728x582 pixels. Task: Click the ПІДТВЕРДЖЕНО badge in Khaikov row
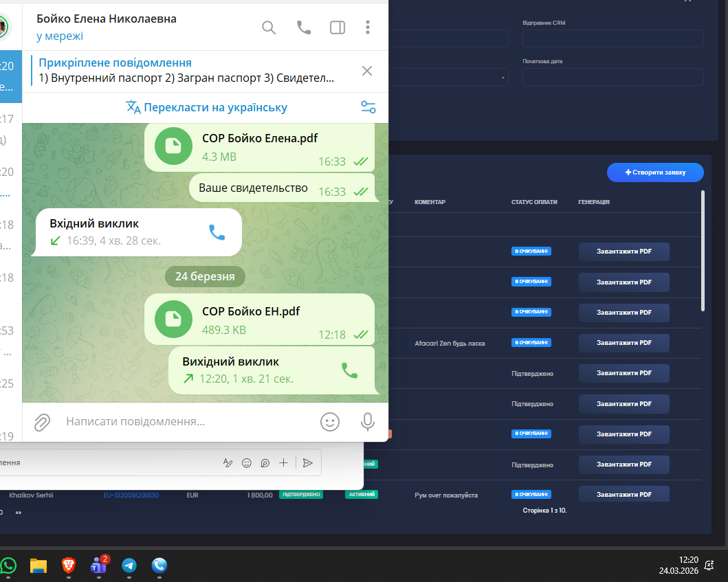point(301,494)
